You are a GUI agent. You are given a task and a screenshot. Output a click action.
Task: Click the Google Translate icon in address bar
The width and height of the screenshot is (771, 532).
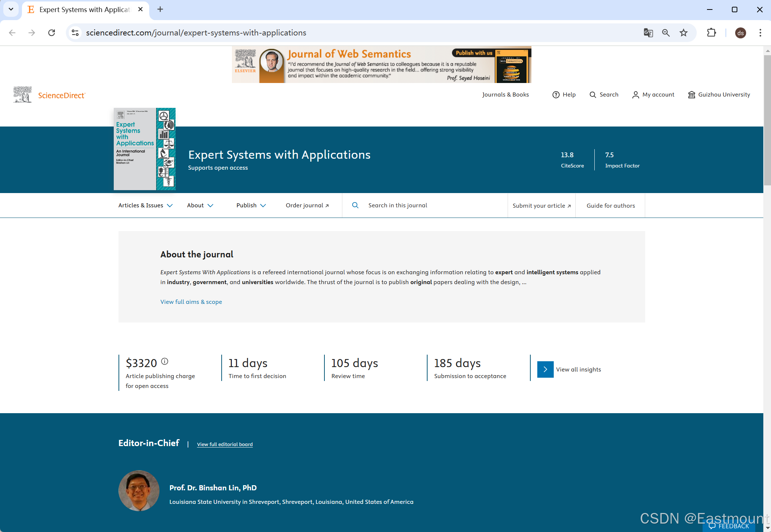click(648, 33)
